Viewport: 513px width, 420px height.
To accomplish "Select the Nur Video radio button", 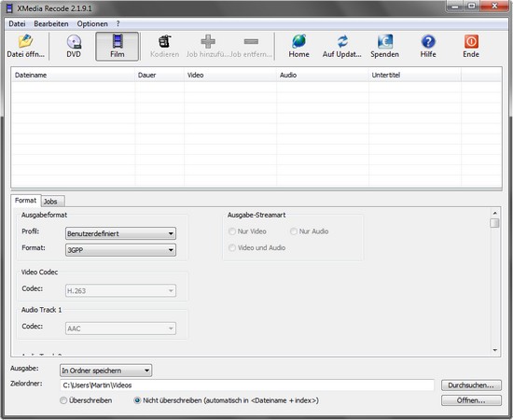I will pyautogui.click(x=232, y=231).
